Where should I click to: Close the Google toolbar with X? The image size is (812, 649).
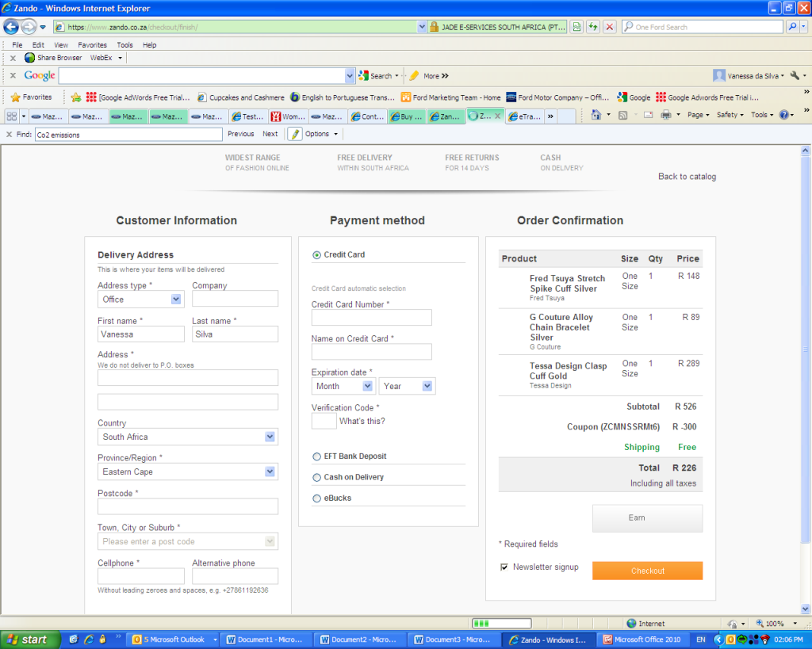point(13,75)
